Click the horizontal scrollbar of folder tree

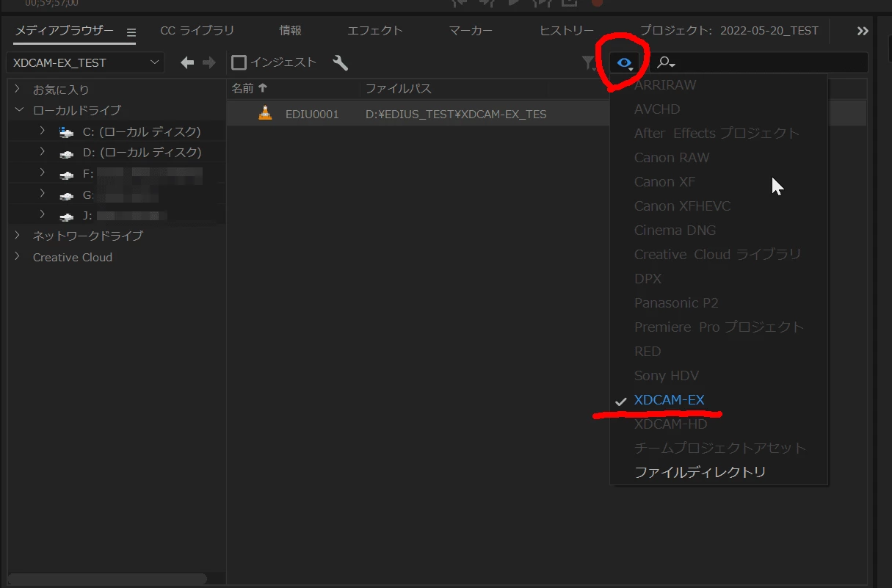pos(107,579)
